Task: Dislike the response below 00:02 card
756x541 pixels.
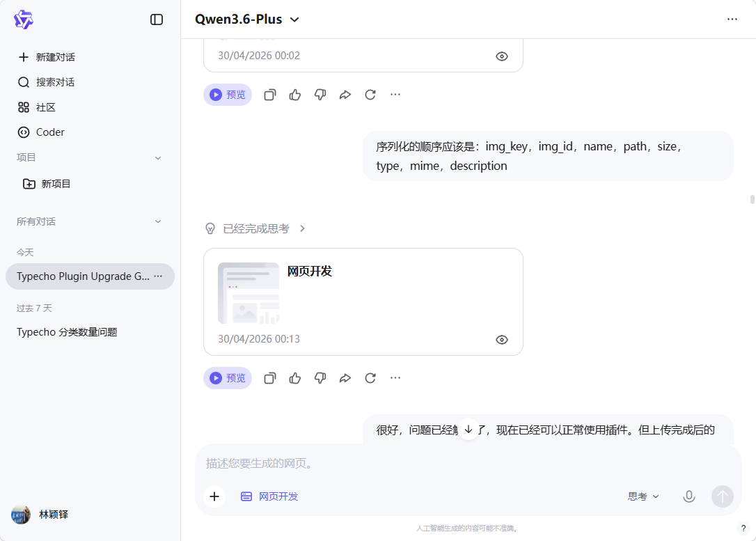Action: click(320, 95)
